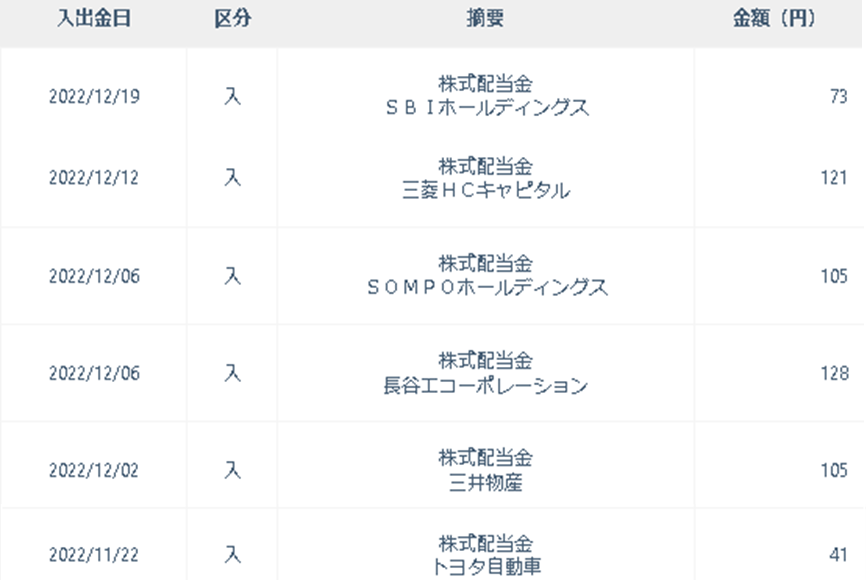Click the トヨタ自動車 dividend entry
This screenshot has height=580, width=868.
pos(485,563)
